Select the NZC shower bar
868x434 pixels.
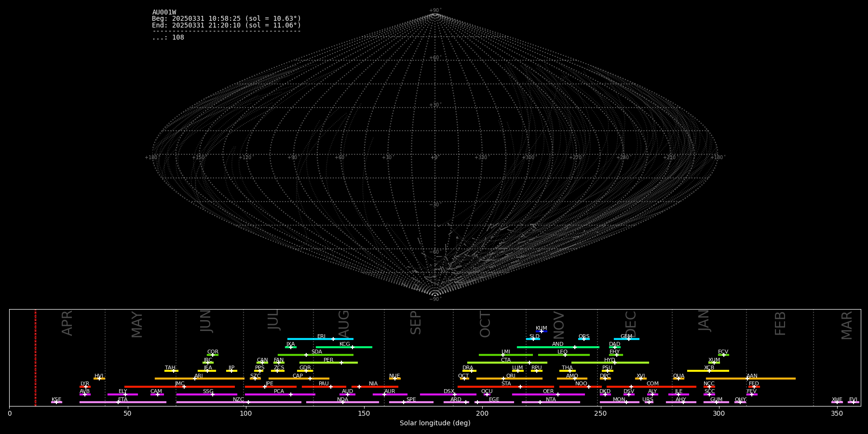(x=239, y=402)
